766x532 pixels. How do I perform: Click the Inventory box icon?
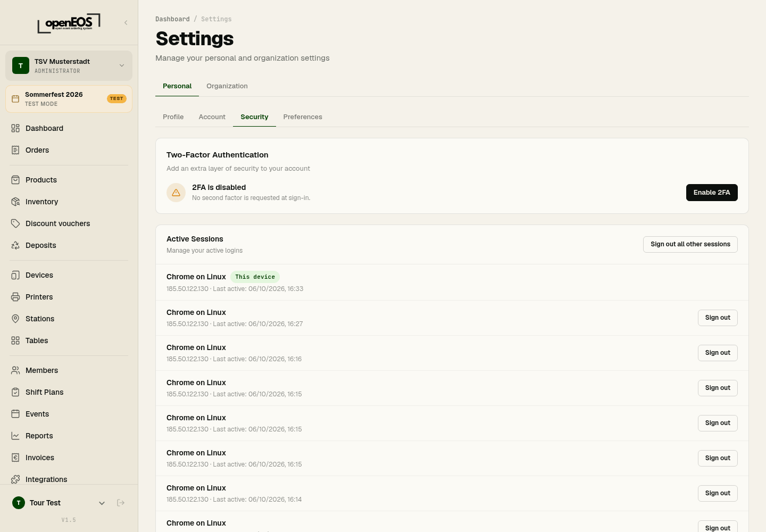tap(15, 202)
